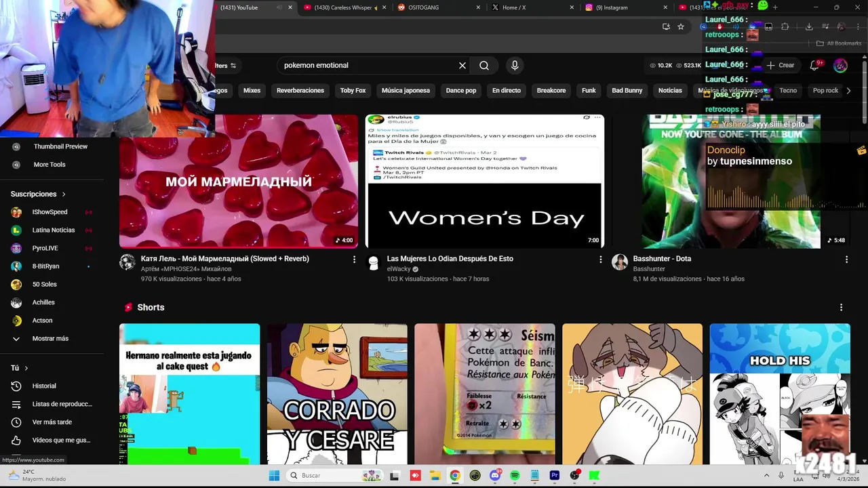The image size is (868, 488).
Task: Clear the search box with the X
Action: pos(462,66)
